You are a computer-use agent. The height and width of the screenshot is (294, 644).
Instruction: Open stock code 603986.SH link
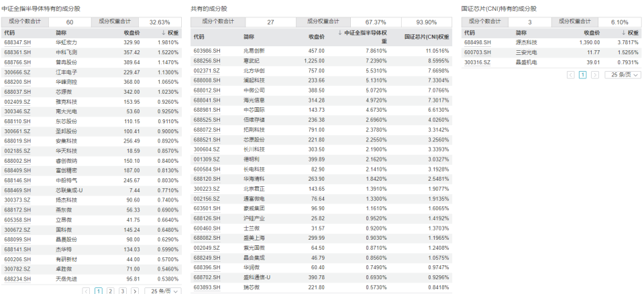(x=207, y=51)
